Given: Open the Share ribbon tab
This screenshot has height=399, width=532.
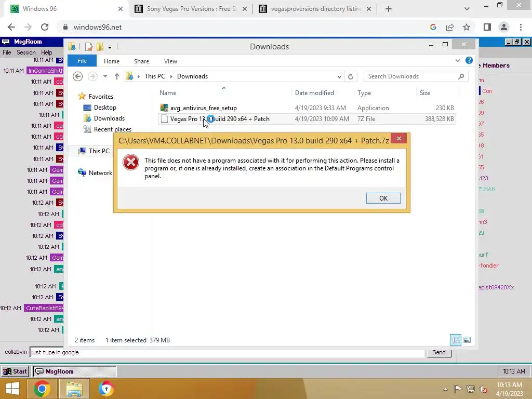Looking at the screenshot, I should (x=141, y=61).
